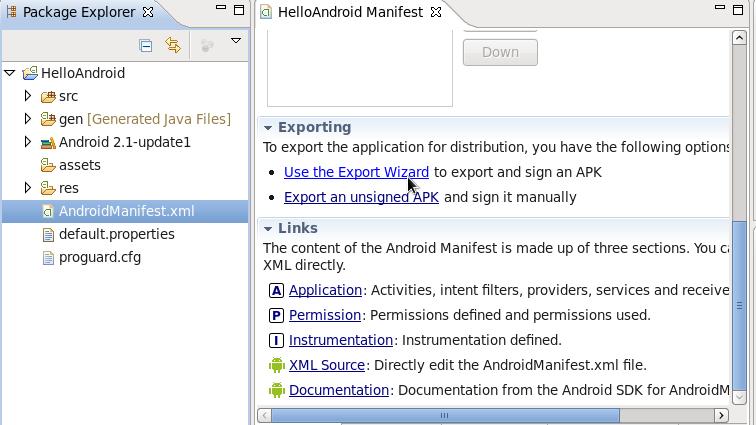Click the Android 2.1-update1 library icon

[x=48, y=142]
